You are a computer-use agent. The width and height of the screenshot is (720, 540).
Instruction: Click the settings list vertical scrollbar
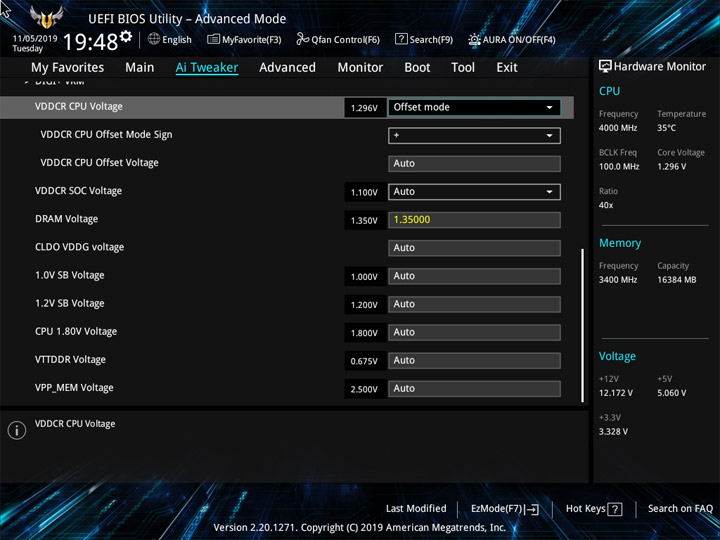tap(583, 326)
